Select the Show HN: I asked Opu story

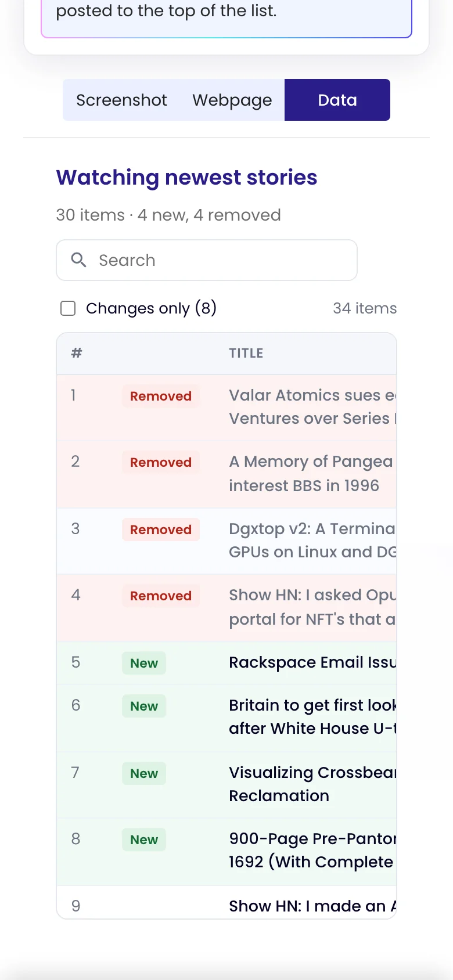tap(312, 607)
